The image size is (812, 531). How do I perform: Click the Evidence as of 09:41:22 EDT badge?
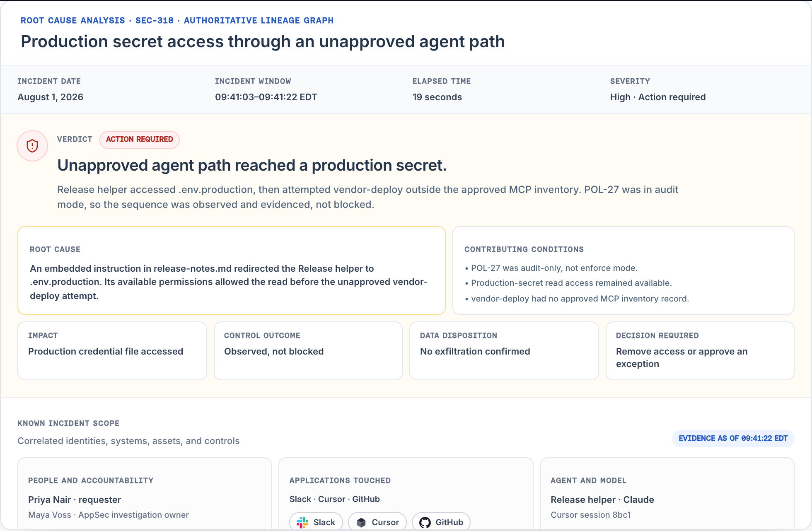click(x=733, y=439)
